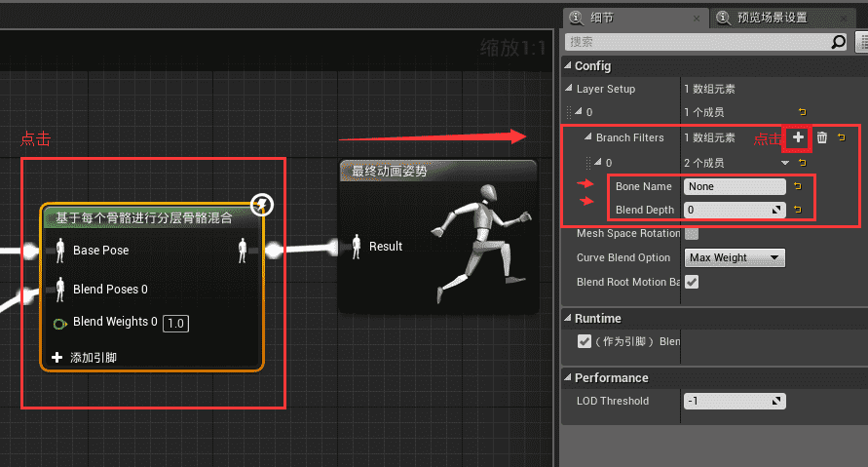Toggle Mesh Space Rotation Blend checkbox
Screen dimensions: 868x467
(692, 233)
